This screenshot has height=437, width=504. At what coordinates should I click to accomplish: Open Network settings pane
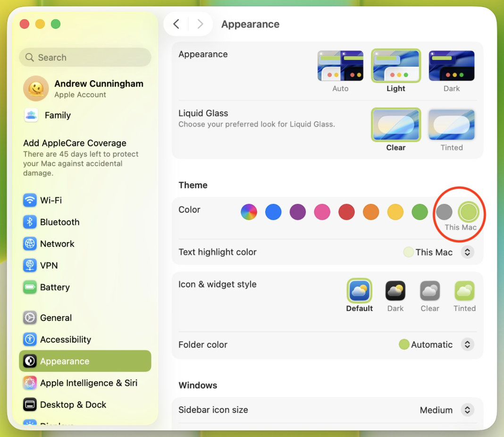click(x=85, y=244)
